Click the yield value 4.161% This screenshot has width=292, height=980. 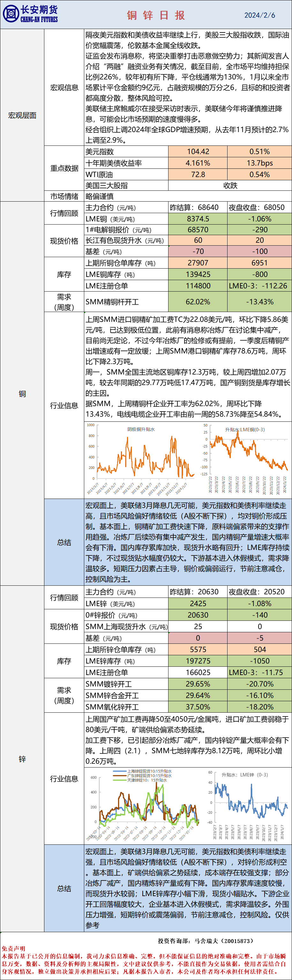(x=198, y=163)
